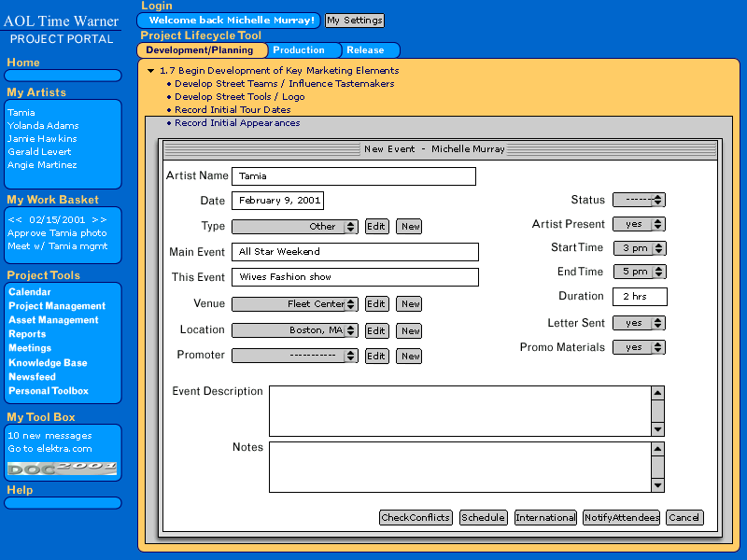Click New next to Promoter
This screenshot has width=747, height=560.
pos(409,357)
